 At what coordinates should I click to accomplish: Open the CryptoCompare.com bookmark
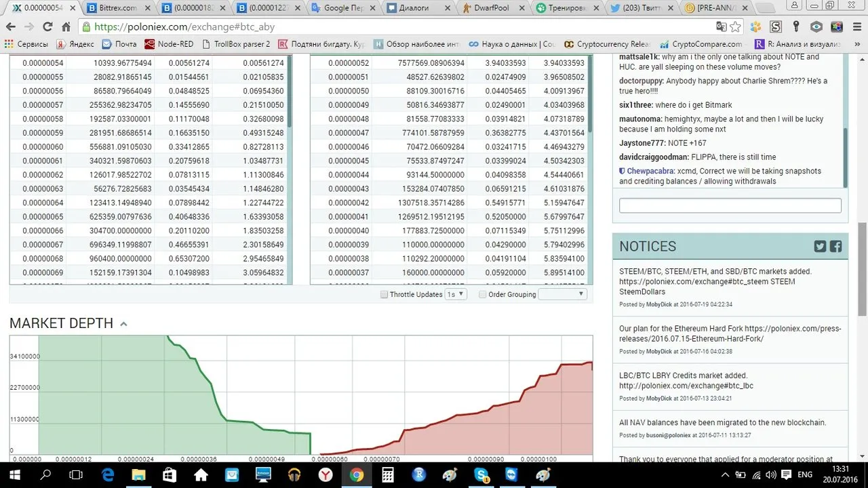702,44
